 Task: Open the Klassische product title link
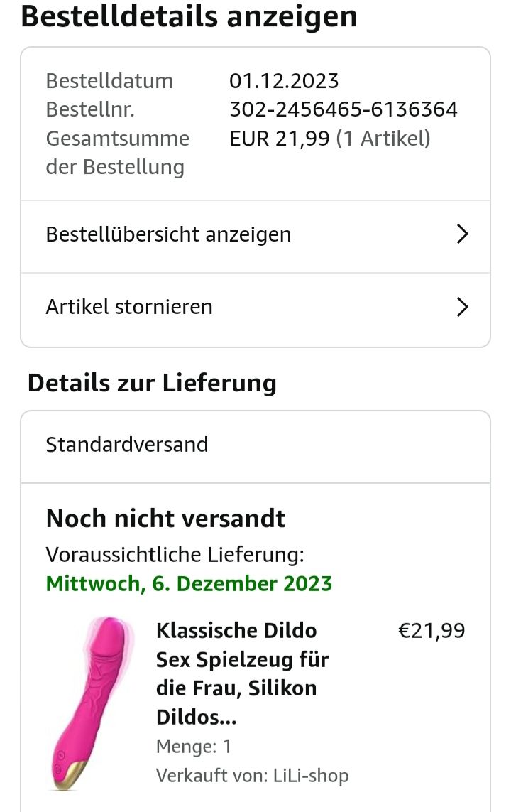click(x=242, y=673)
